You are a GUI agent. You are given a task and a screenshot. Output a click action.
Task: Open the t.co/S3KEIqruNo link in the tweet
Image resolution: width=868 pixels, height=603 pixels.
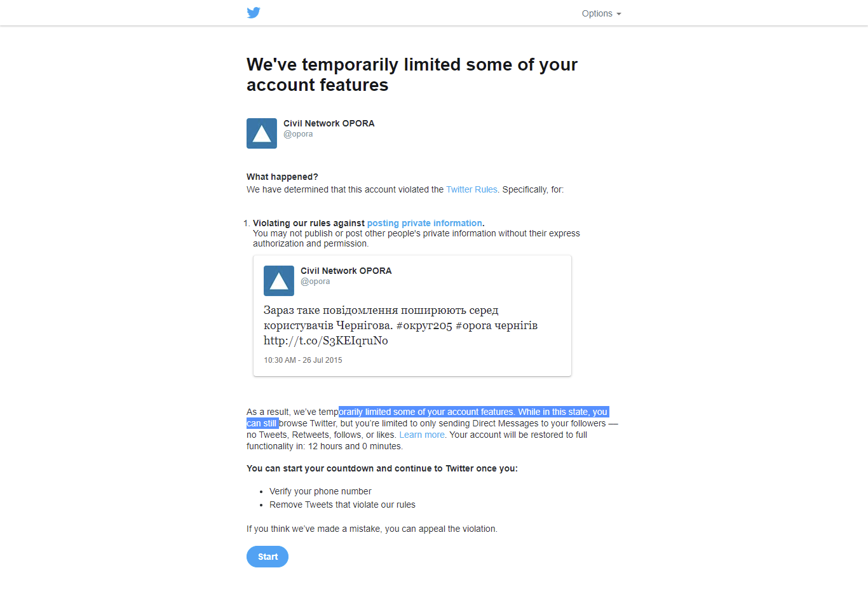pos(326,341)
